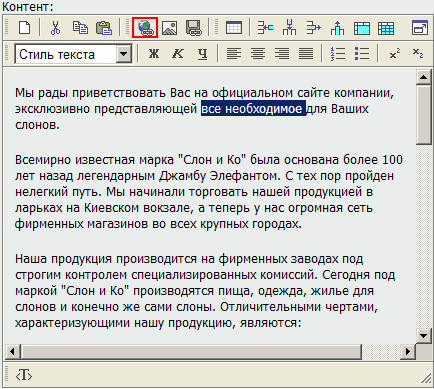Click the Copy icon
Viewport: 434px width, 389px height.
pos(80,28)
